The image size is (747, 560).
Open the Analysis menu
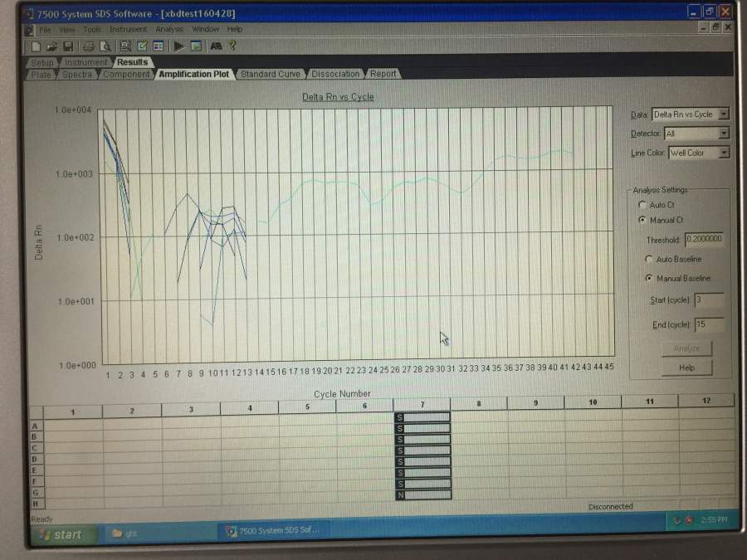[x=169, y=30]
